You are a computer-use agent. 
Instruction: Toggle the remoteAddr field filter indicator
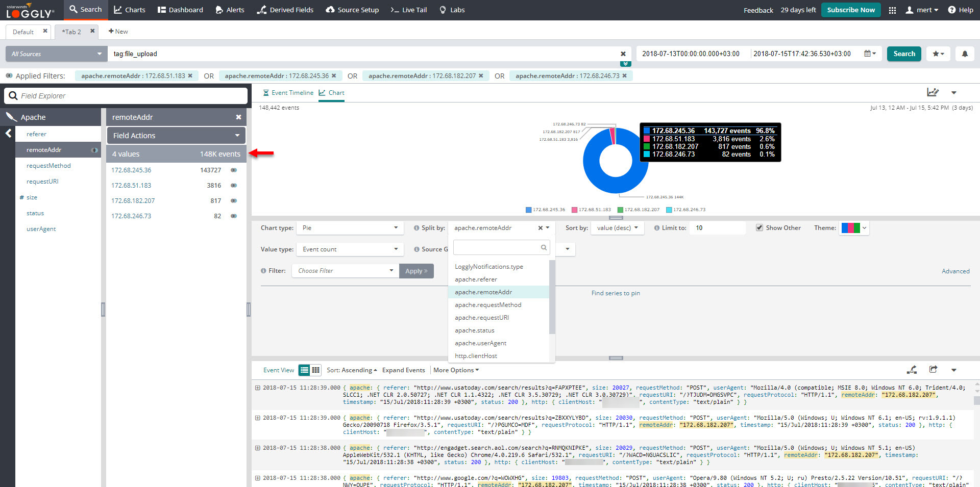(94, 150)
